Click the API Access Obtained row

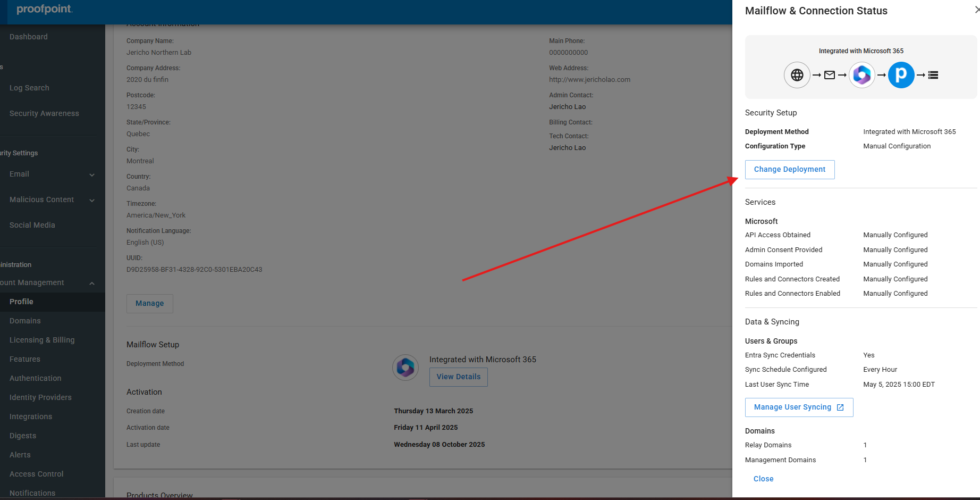[x=837, y=235]
